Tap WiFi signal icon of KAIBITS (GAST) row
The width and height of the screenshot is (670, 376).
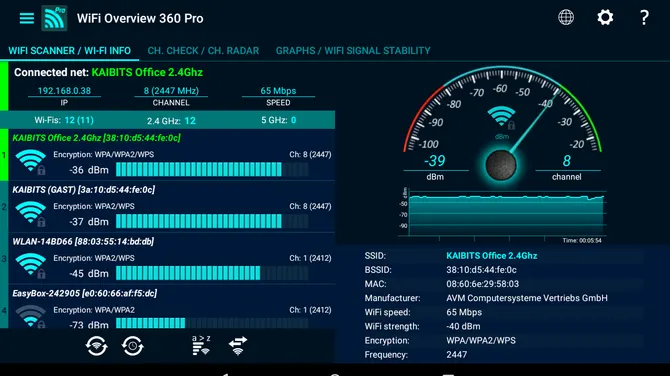tap(31, 214)
